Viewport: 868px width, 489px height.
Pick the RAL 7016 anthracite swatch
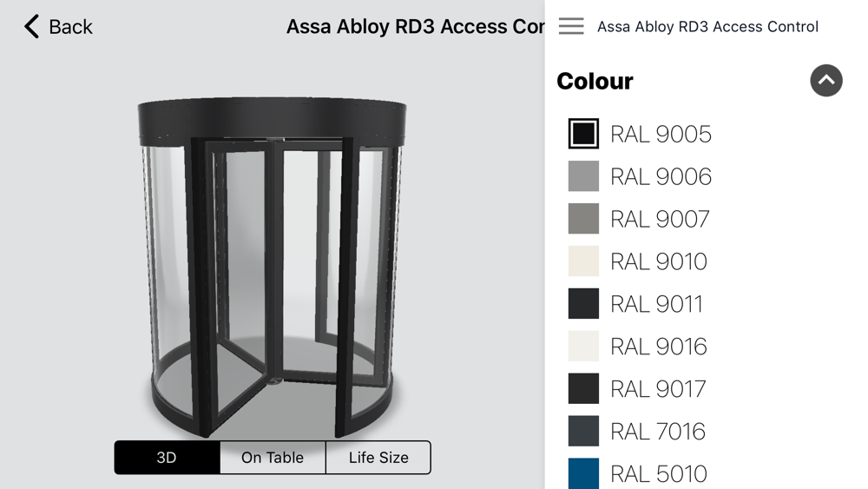tap(583, 432)
